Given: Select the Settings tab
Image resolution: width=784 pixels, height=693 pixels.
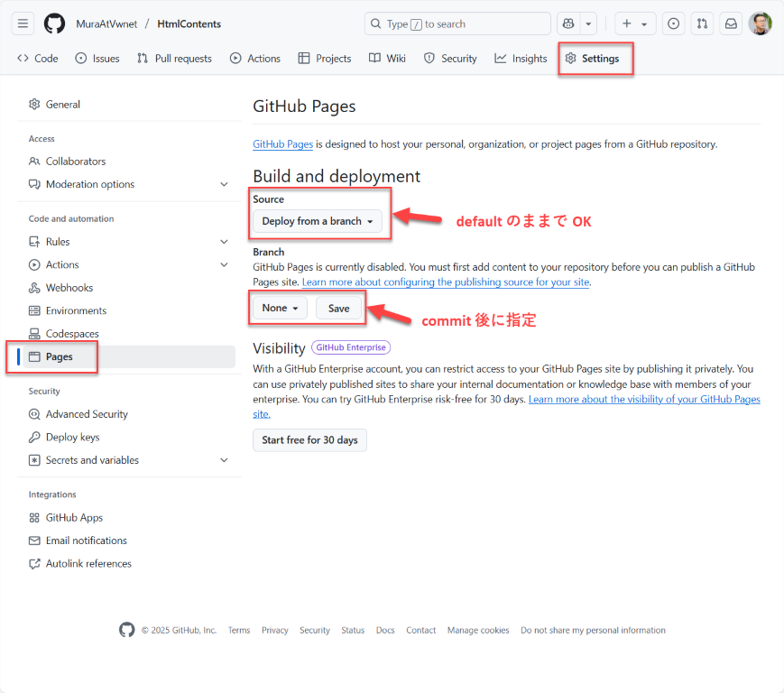Looking at the screenshot, I should 593,59.
